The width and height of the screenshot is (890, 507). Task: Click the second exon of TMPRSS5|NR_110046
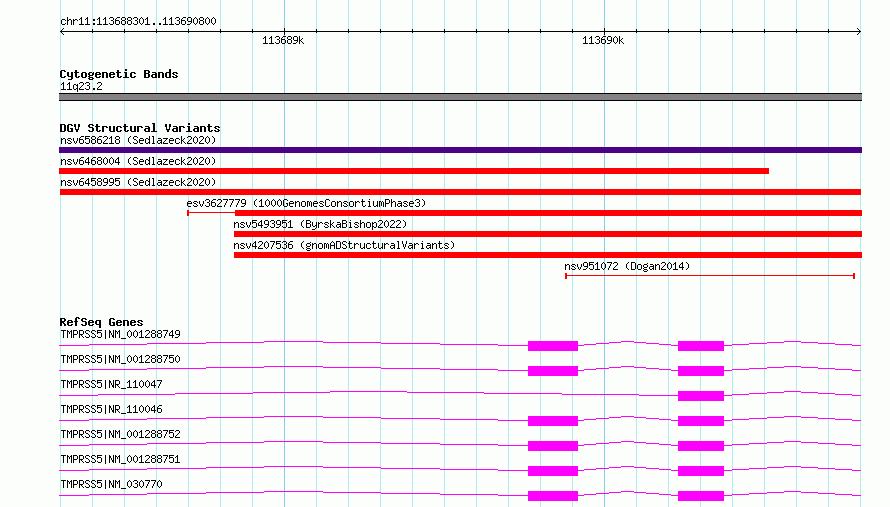701,421
